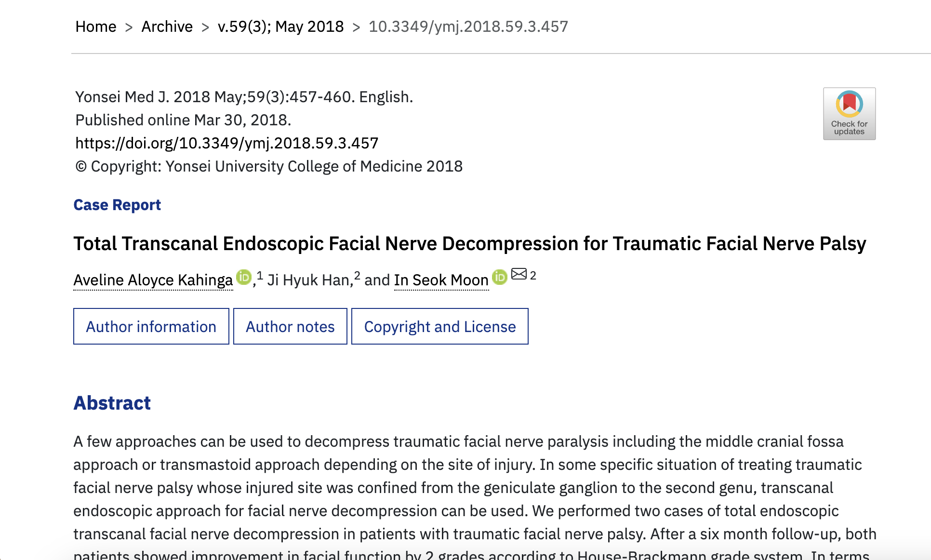Click the https://doi.org article link text
The image size is (931, 560).
pos(226,143)
